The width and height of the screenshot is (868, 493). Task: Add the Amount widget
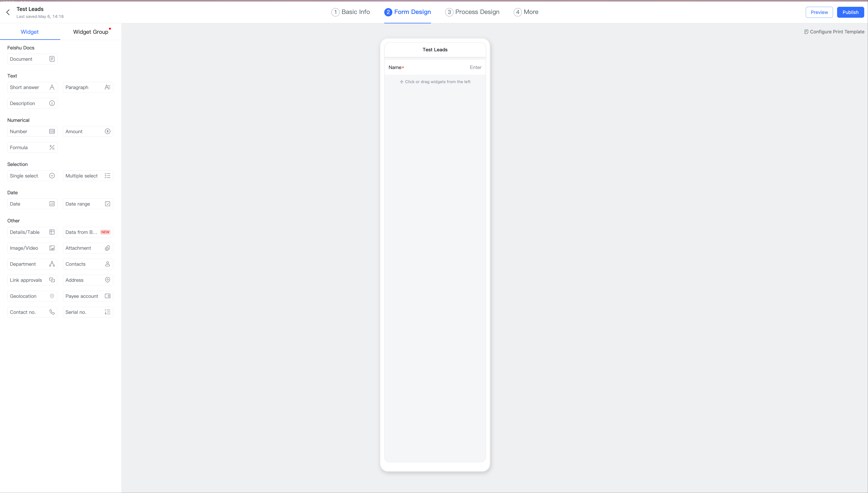[88, 131]
